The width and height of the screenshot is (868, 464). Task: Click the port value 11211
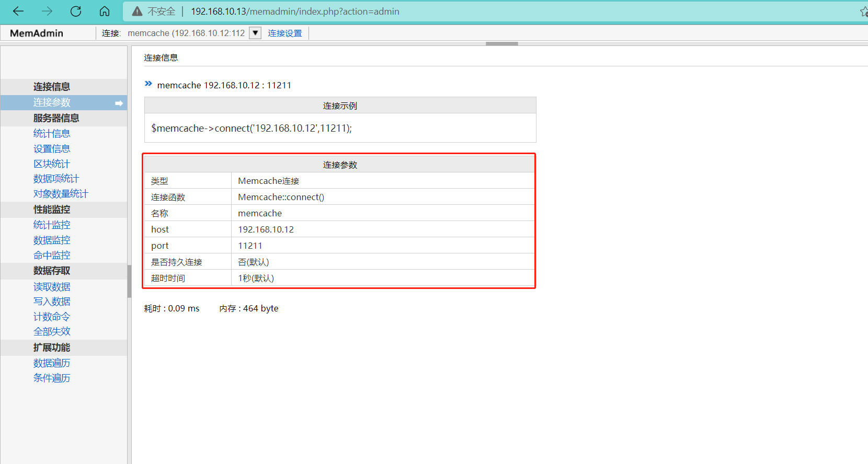click(250, 246)
